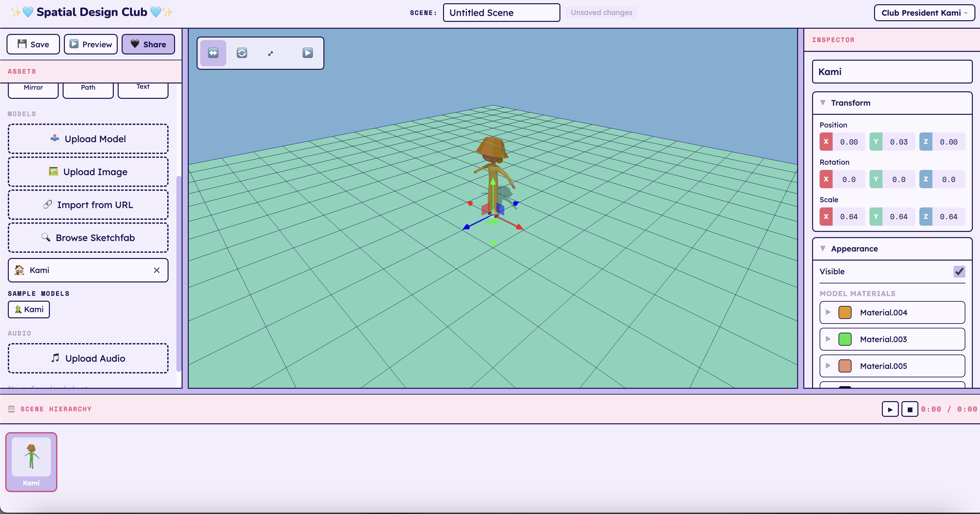
Task: Expand Material.004 in Model Materials
Action: coord(828,312)
